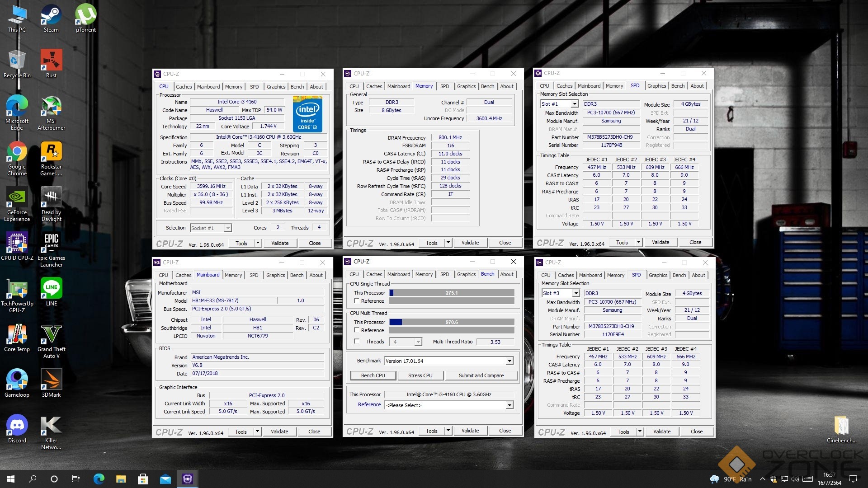This screenshot has width=868, height=488.
Task: Click the Intel Core i3 logo
Action: (307, 114)
